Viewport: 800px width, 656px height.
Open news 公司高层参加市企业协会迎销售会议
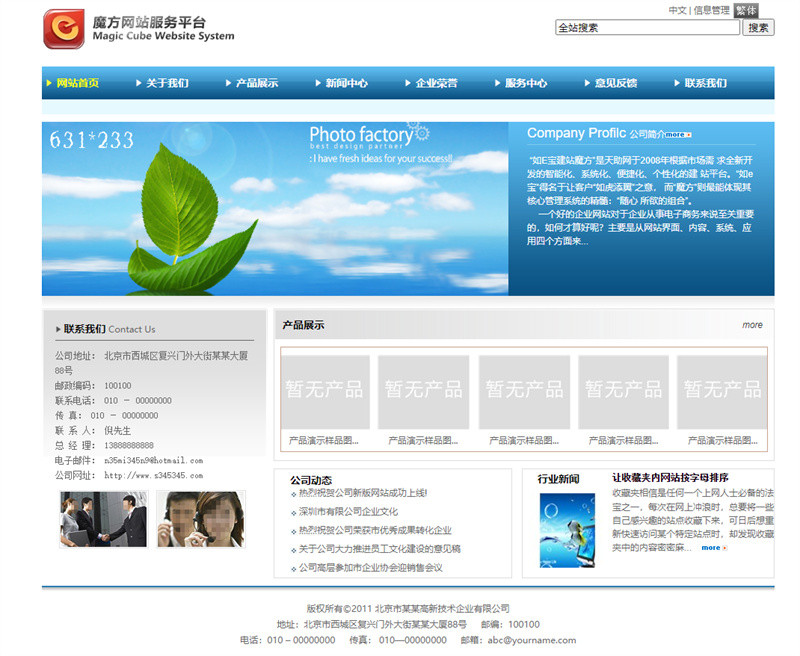tap(370, 568)
